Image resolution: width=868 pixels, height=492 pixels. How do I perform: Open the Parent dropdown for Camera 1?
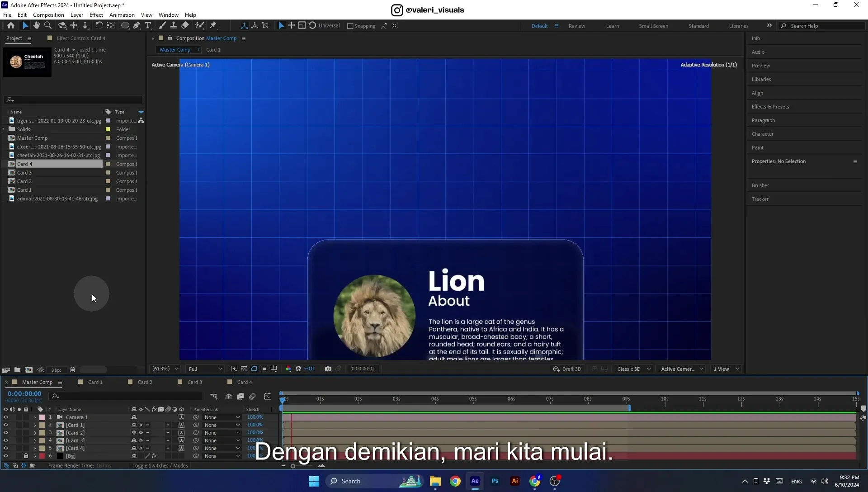point(222,417)
